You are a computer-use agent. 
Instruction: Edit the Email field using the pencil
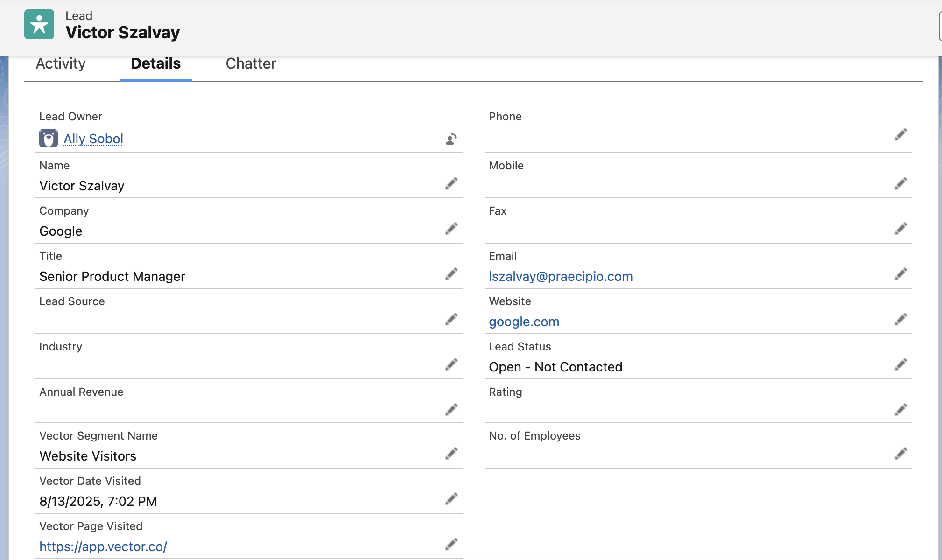[900, 274]
